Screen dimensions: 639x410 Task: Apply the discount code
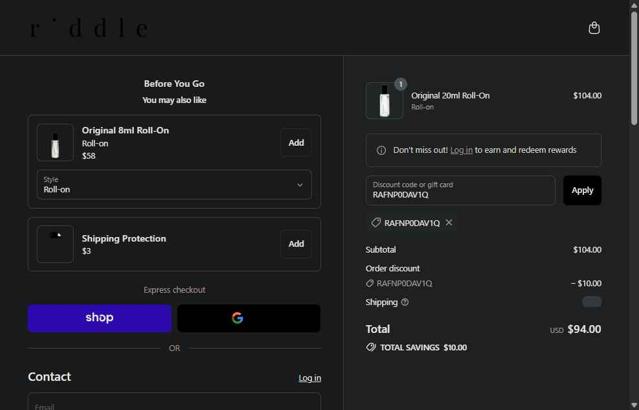582,190
